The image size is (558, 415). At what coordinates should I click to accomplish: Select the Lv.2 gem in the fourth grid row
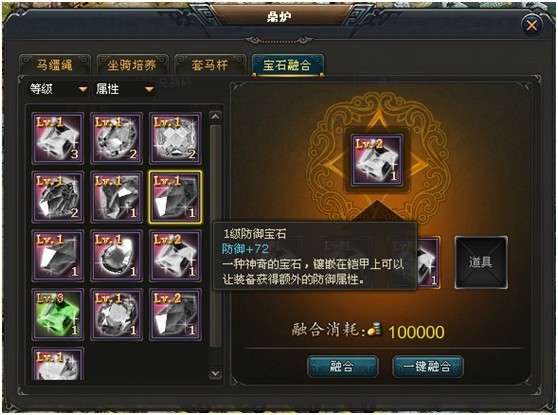coord(175,315)
